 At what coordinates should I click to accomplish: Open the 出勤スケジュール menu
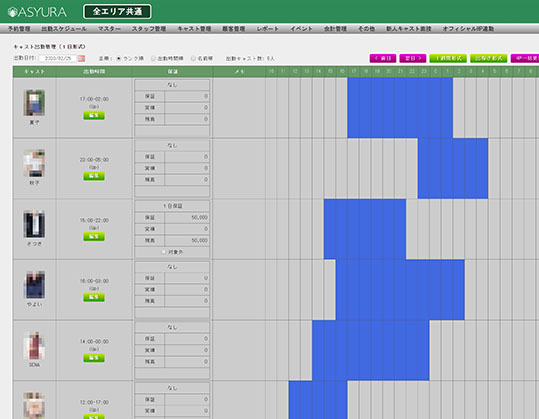click(x=64, y=29)
